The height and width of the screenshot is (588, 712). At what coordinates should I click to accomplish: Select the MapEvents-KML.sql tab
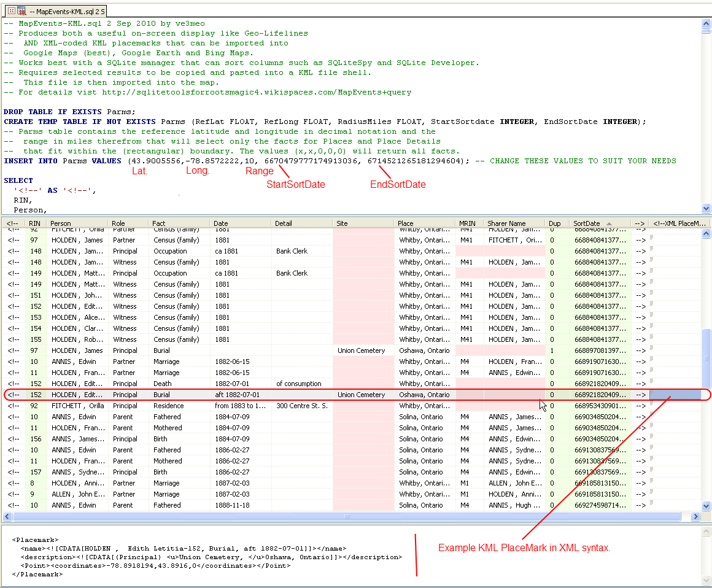click(x=56, y=11)
